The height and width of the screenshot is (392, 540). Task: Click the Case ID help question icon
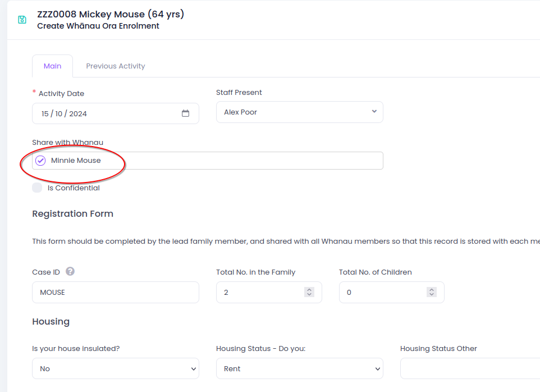70,272
